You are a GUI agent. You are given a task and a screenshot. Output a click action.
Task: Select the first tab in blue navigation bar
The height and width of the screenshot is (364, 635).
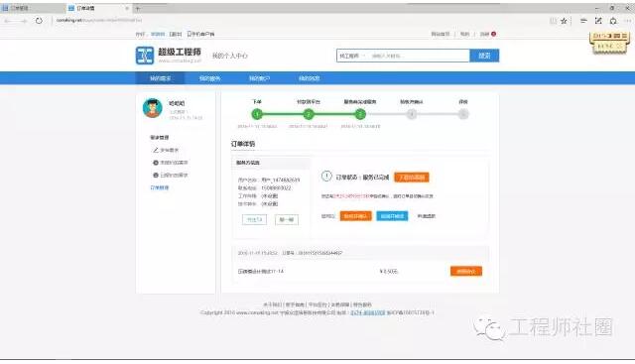point(161,78)
